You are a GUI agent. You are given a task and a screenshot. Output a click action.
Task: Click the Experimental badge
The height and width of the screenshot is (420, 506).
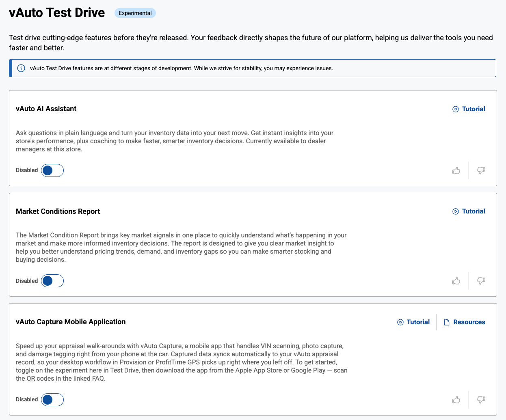(135, 13)
